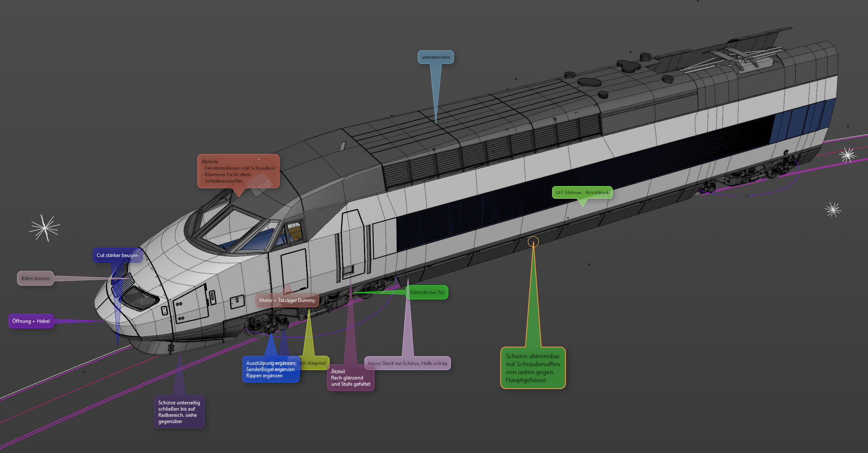Click the 'Rillen kürzen' annotation tag

35,278
